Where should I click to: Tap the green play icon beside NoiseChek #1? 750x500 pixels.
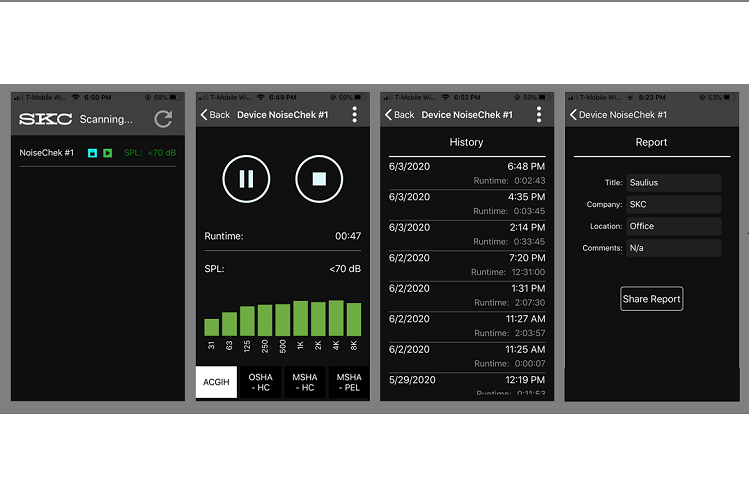(108, 153)
